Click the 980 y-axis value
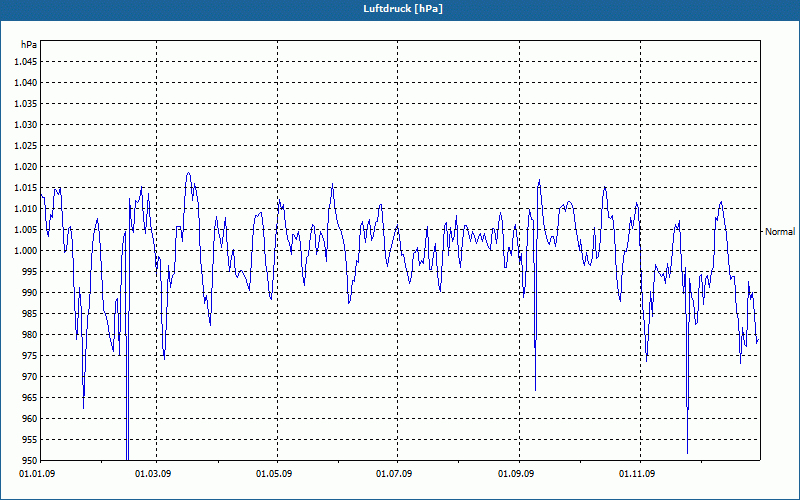 31,335
